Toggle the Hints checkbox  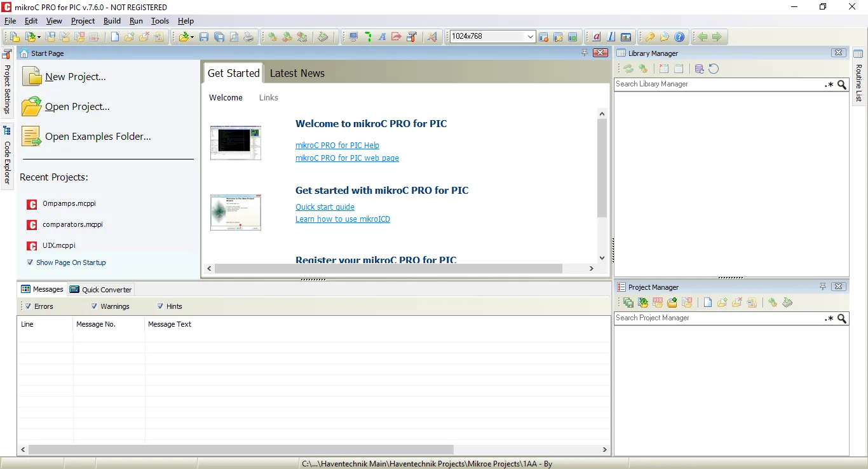[x=160, y=306]
